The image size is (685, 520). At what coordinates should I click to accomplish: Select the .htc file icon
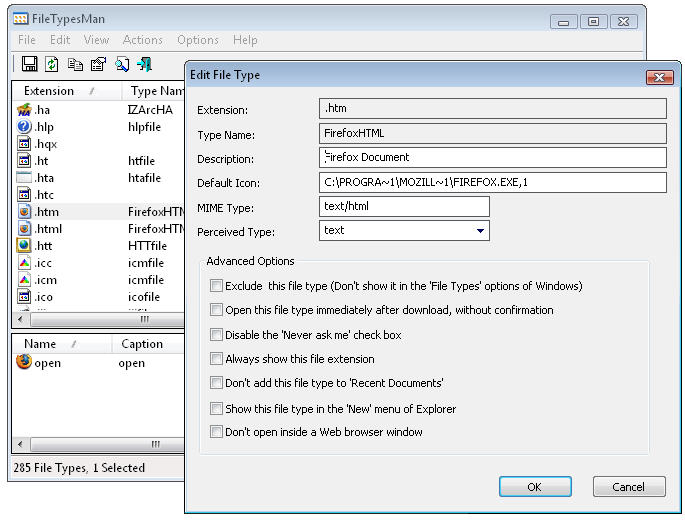tap(24, 194)
